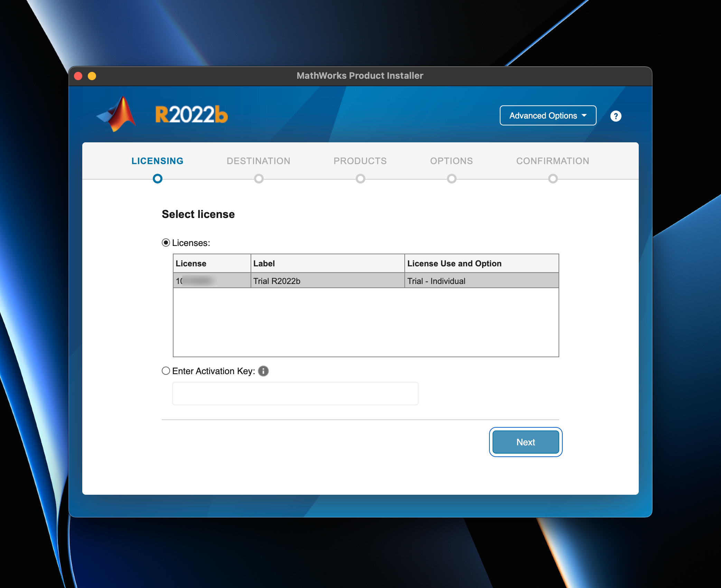Switch to the OPTIONS tab

tap(451, 160)
